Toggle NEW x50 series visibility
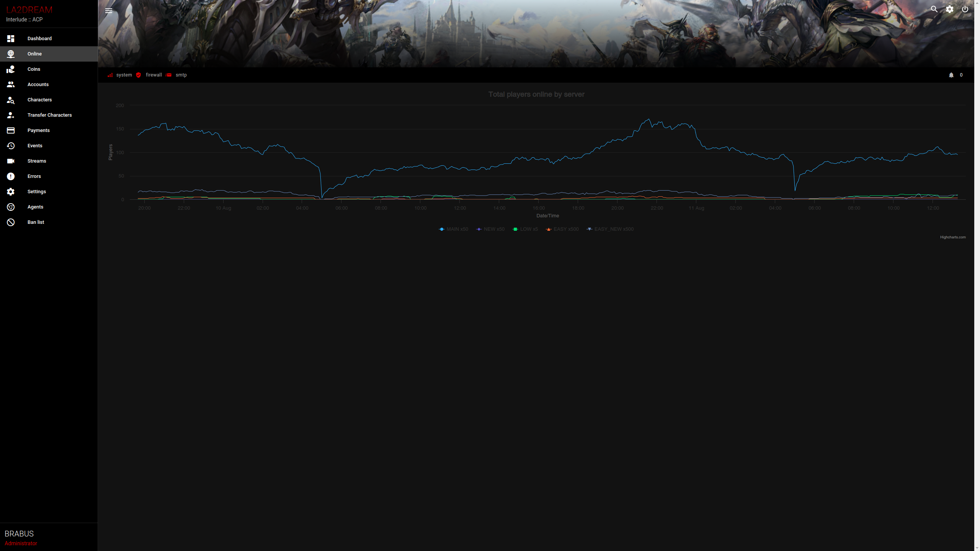The width and height of the screenshot is (980, 551). 494,229
